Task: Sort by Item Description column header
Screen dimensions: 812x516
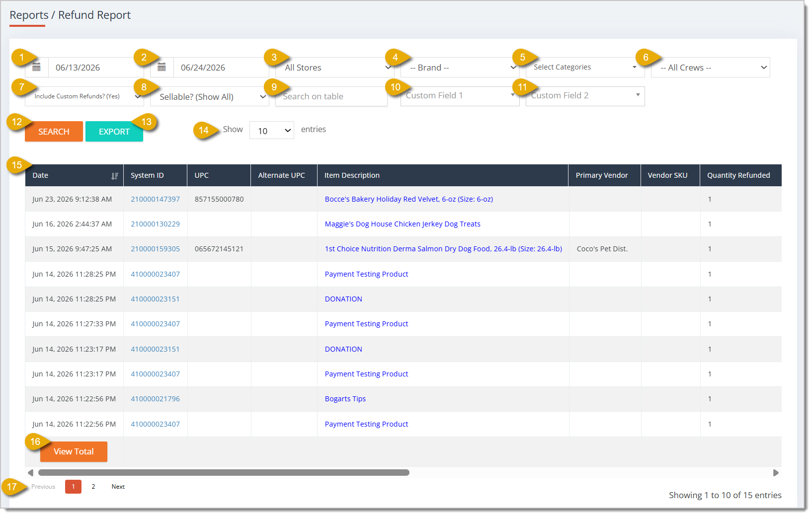Action: pyautogui.click(x=443, y=175)
